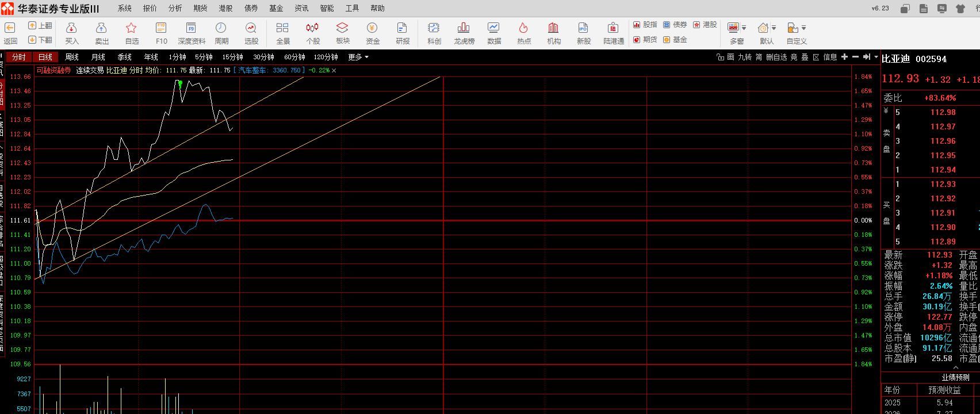This screenshot has height=414, width=980.
Task: Toggle the 信息 info markers
Action: (x=830, y=57)
